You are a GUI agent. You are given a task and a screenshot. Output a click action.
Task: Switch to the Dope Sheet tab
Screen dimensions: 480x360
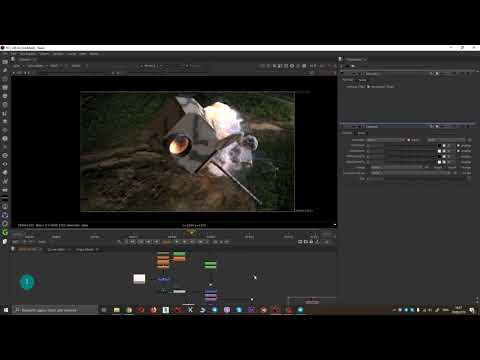click(84, 249)
